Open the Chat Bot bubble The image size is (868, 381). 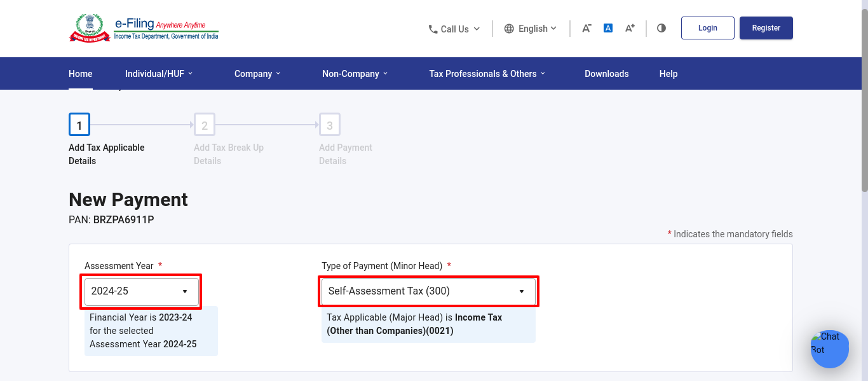point(829,349)
